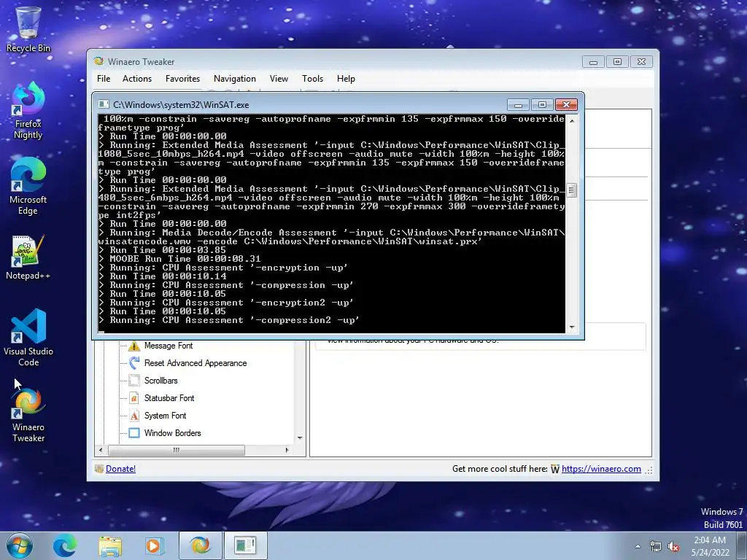Click tree horizontal scrollbar left arrow
Image resolution: width=747 pixels, height=560 pixels.
coord(101,450)
